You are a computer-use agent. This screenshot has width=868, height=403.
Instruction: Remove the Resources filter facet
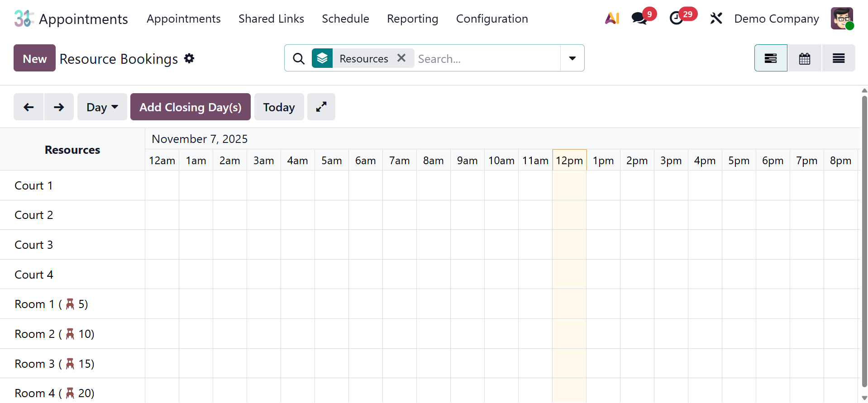tap(401, 58)
